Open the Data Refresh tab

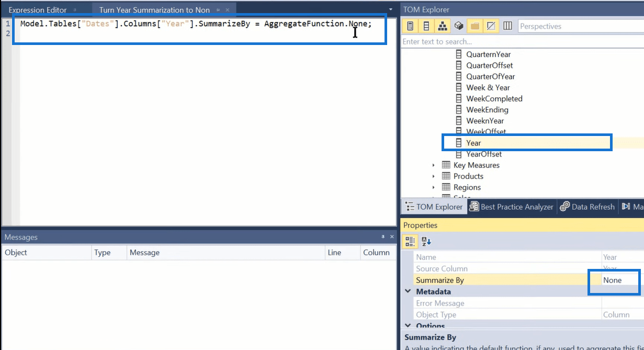pos(587,207)
